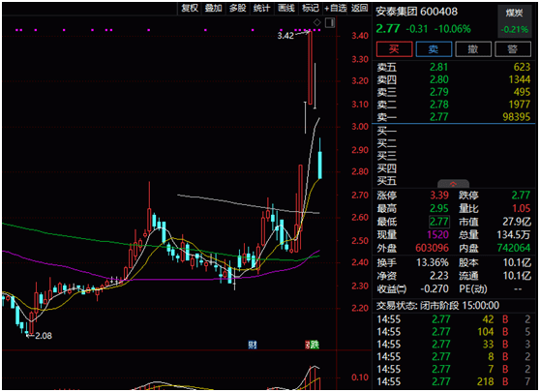Click the 警 alert button
Screen dimensions: 540x392
(x=513, y=49)
